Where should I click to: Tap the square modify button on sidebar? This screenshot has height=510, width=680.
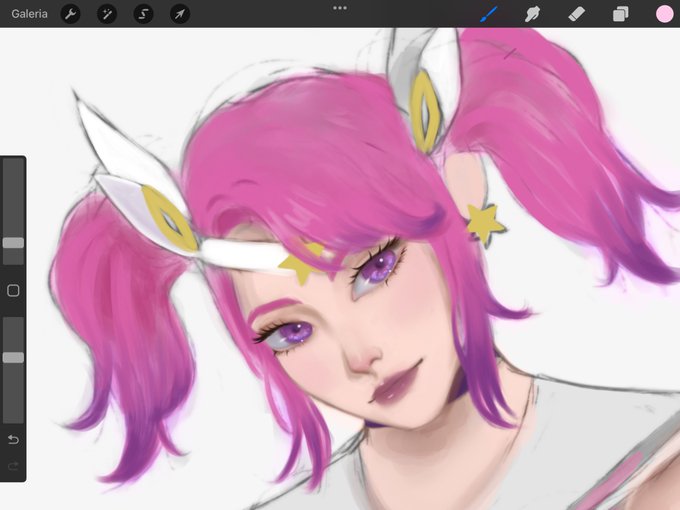(13, 291)
